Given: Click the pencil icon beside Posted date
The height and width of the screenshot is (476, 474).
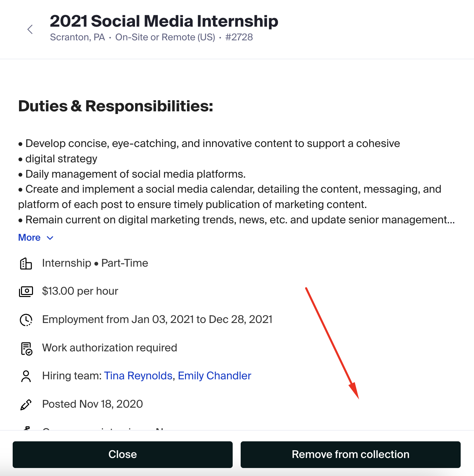Looking at the screenshot, I should [26, 404].
